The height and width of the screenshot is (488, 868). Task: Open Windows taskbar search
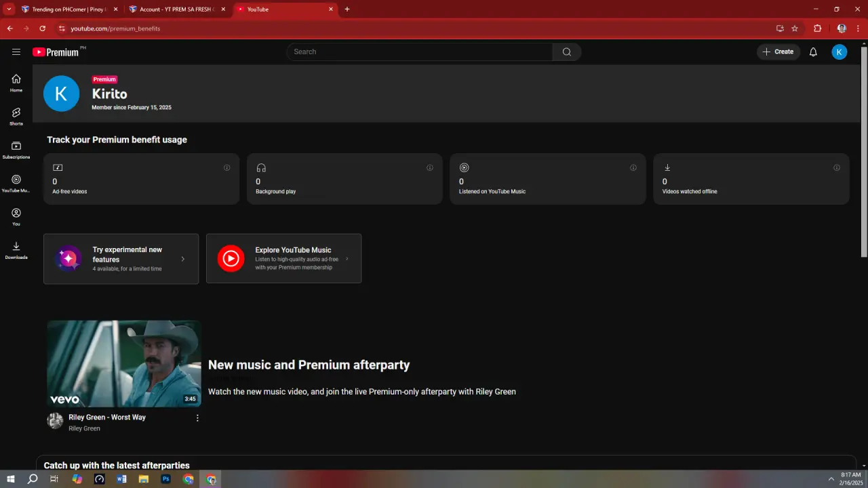(x=33, y=479)
